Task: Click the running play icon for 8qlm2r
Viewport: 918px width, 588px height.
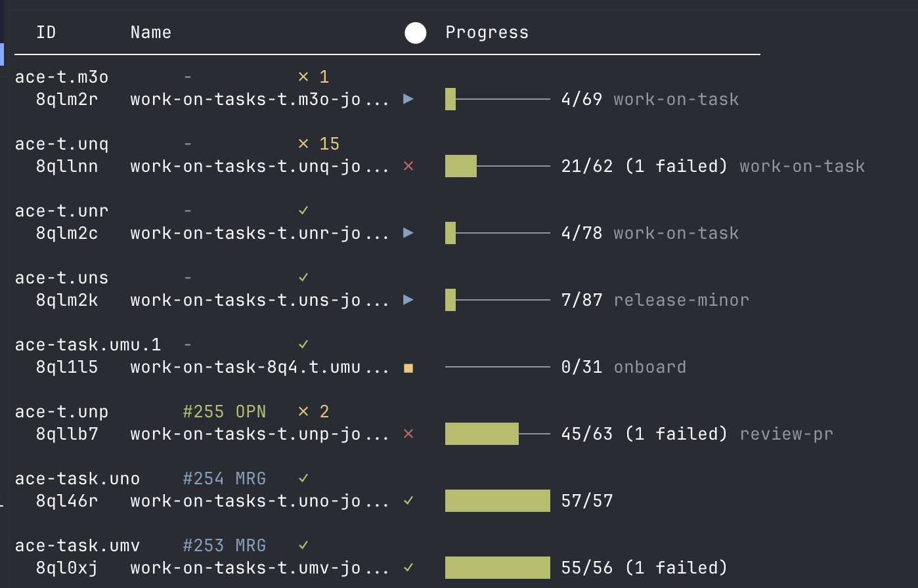Action: point(408,99)
